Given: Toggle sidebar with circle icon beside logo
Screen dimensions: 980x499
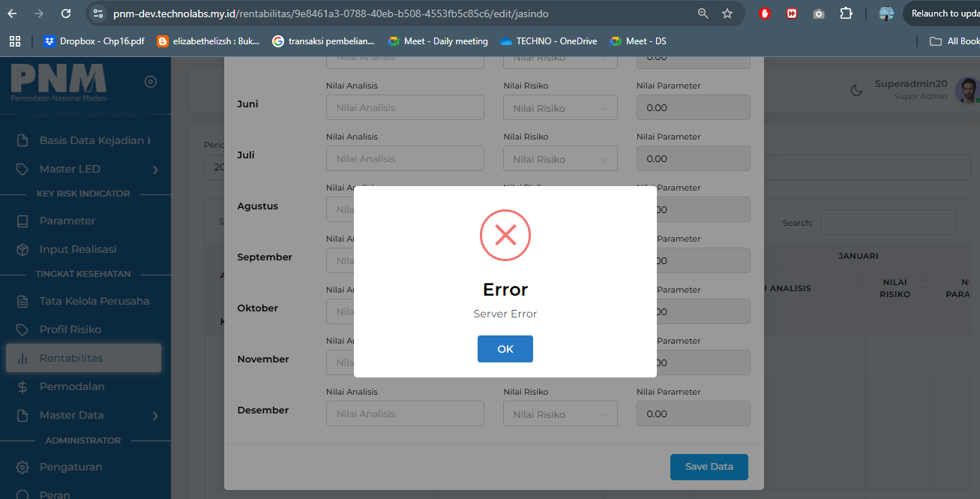Looking at the screenshot, I should [x=150, y=82].
